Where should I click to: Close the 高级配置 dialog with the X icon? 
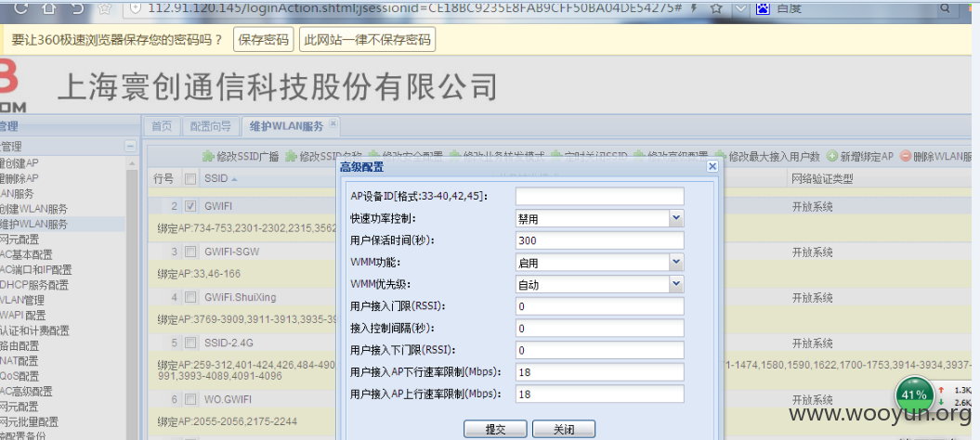pyautogui.click(x=712, y=167)
